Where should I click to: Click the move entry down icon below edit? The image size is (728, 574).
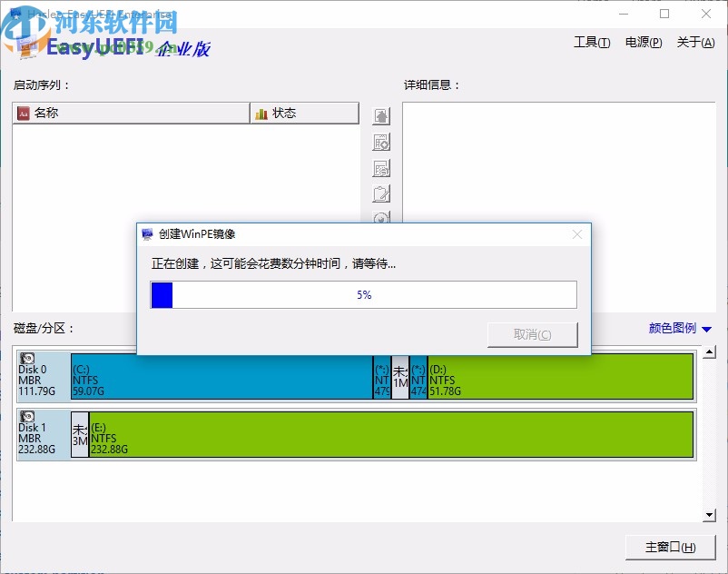click(381, 218)
